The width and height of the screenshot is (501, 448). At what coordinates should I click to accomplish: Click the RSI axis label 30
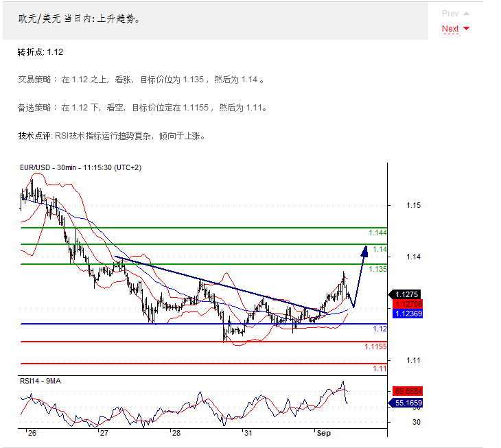(417, 422)
